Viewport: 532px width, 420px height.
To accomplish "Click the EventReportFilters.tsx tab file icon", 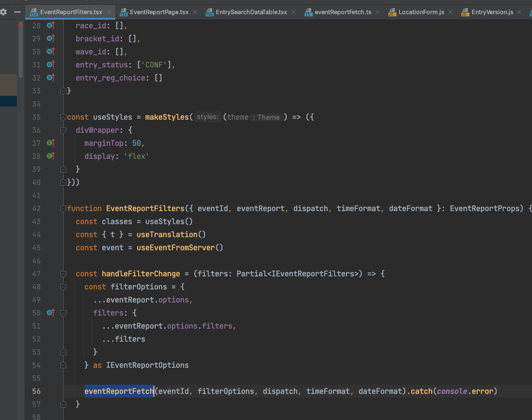I will (x=34, y=12).
